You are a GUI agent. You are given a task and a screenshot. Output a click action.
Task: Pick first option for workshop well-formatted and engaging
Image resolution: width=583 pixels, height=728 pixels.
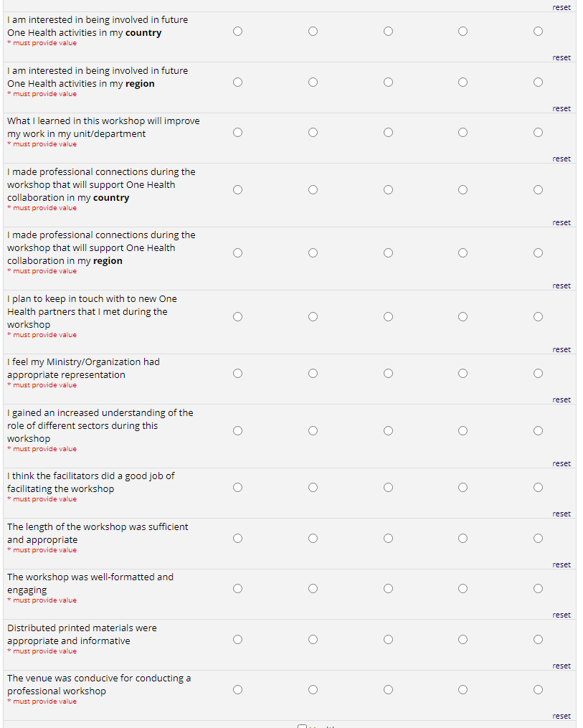pos(237,589)
